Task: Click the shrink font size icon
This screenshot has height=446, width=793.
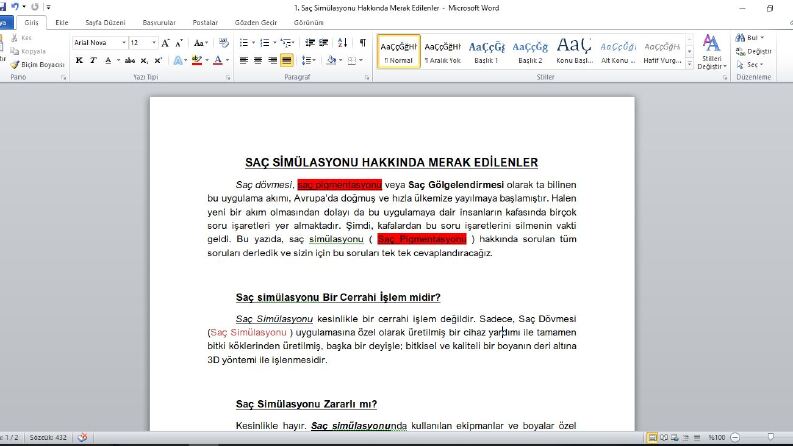Action: pyautogui.click(x=179, y=43)
